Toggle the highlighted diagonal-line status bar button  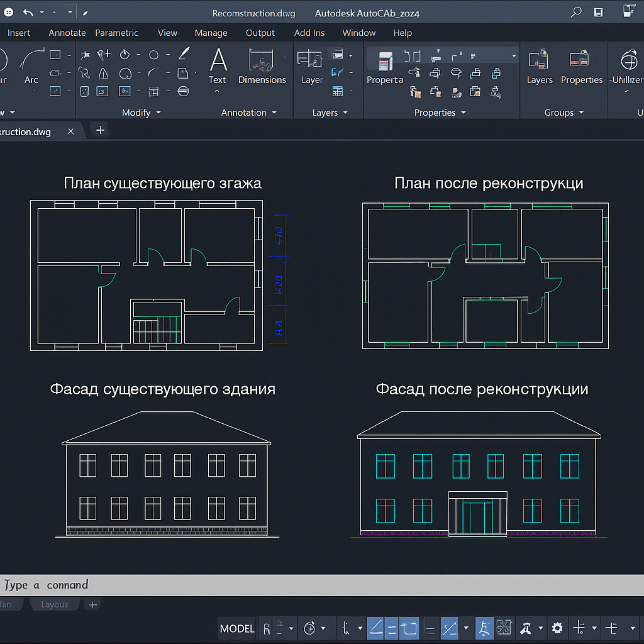tap(449, 628)
